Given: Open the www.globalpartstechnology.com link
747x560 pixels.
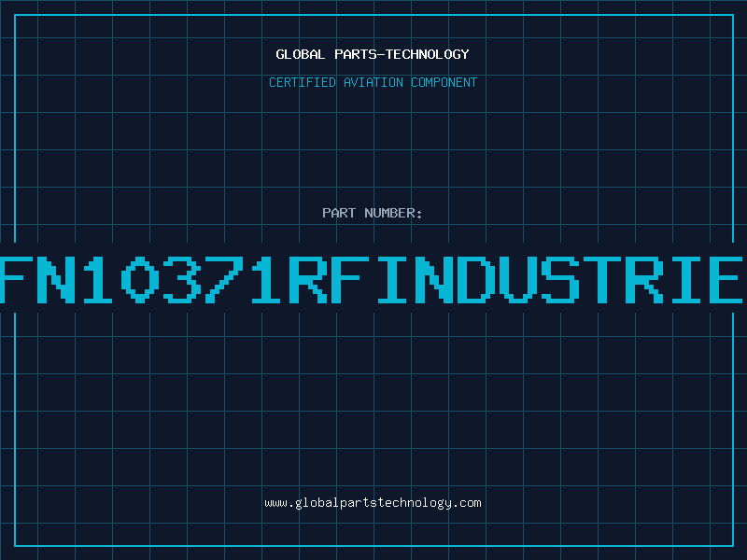Looking at the screenshot, I should click(x=373, y=502).
